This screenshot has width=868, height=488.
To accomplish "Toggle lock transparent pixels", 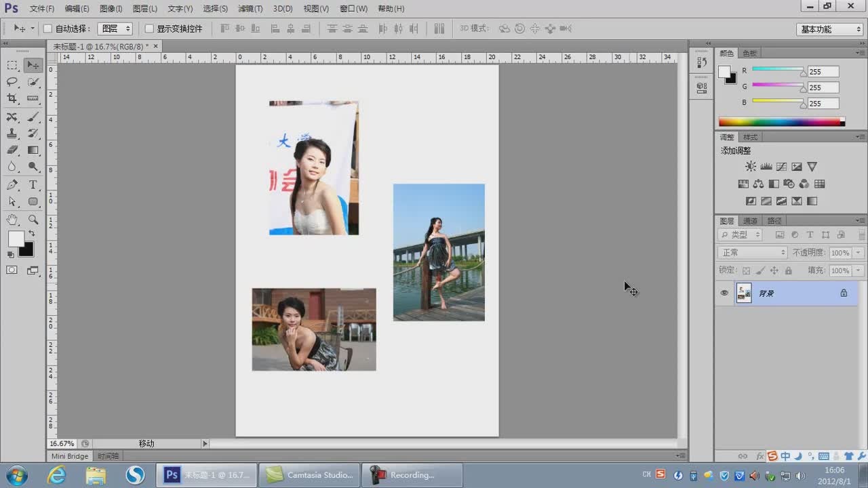I will tap(746, 270).
